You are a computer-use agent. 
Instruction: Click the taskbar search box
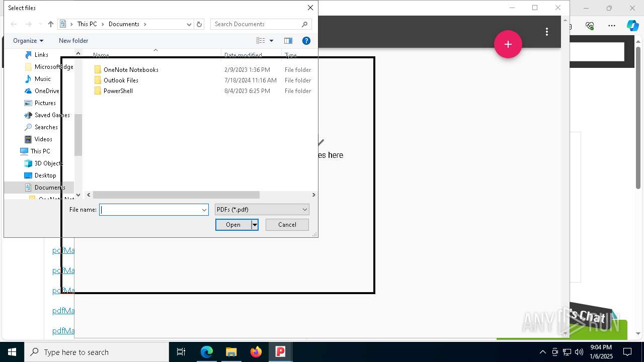click(x=97, y=352)
